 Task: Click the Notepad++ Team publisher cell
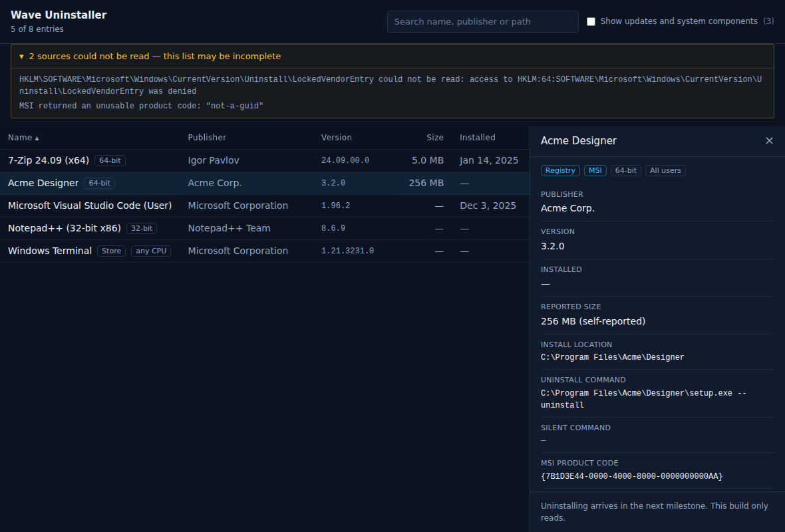(229, 228)
